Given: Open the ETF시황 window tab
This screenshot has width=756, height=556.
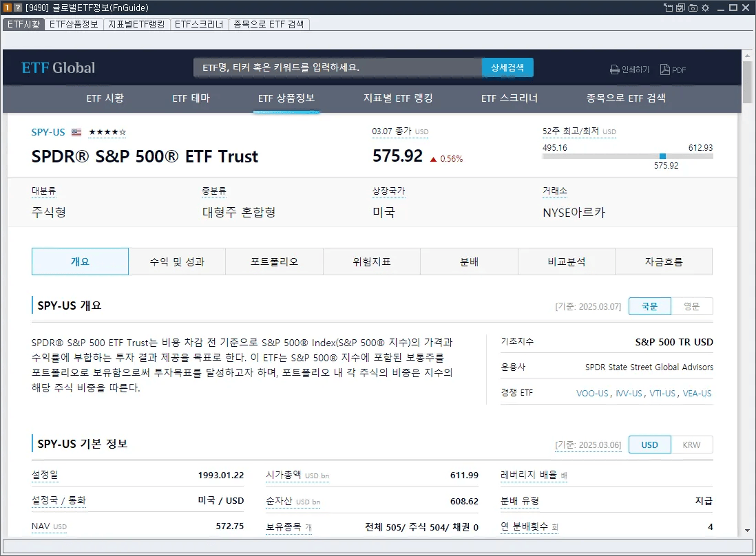Looking at the screenshot, I should click(x=23, y=24).
